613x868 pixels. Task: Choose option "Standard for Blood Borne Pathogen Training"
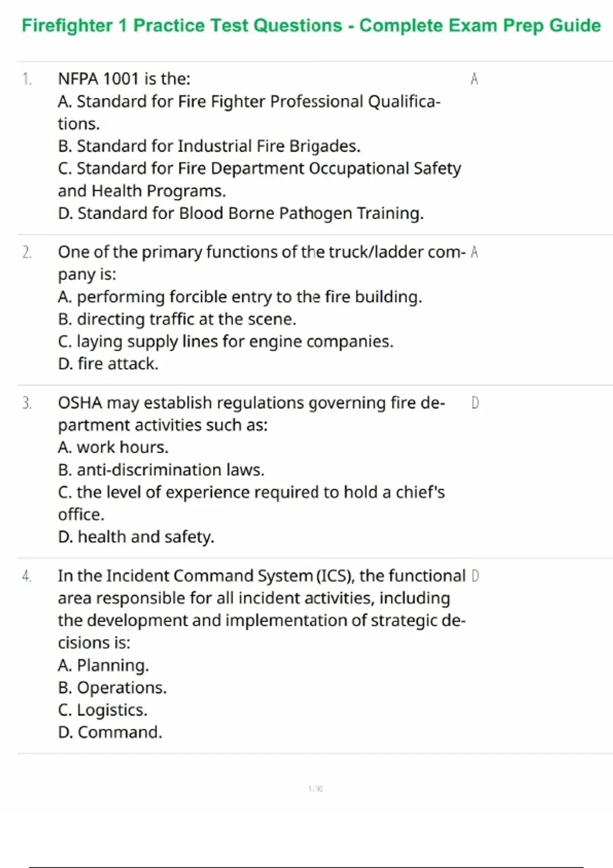[x=241, y=213]
